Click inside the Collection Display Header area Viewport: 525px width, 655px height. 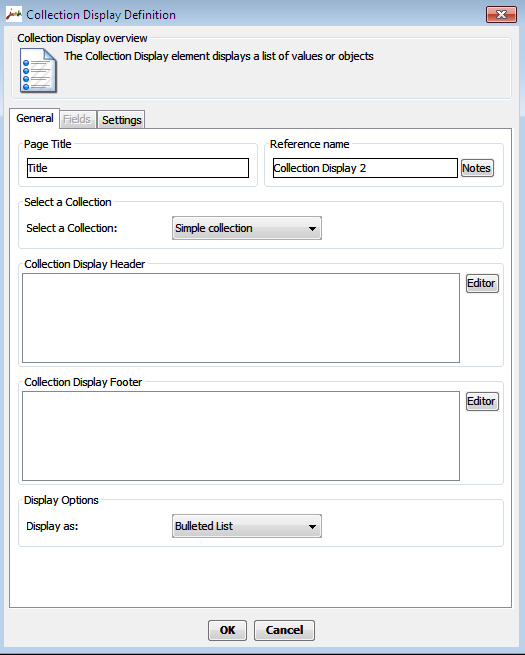[241, 318]
